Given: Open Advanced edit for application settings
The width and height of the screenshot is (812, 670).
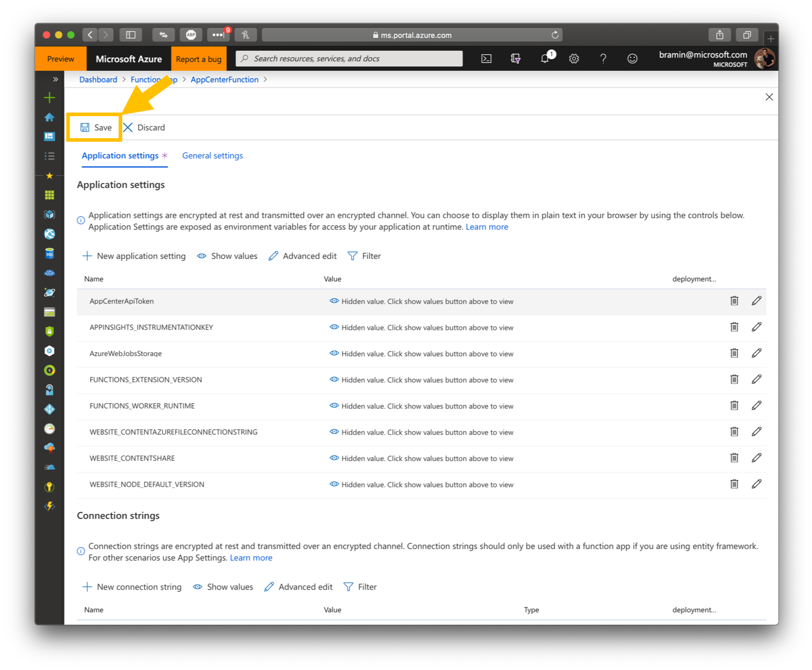Looking at the screenshot, I should (302, 256).
